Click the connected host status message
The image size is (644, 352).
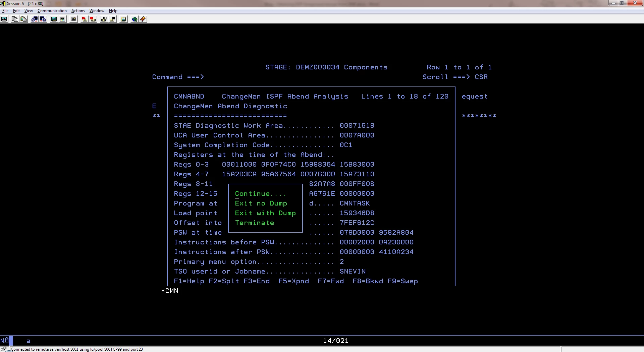(77, 349)
